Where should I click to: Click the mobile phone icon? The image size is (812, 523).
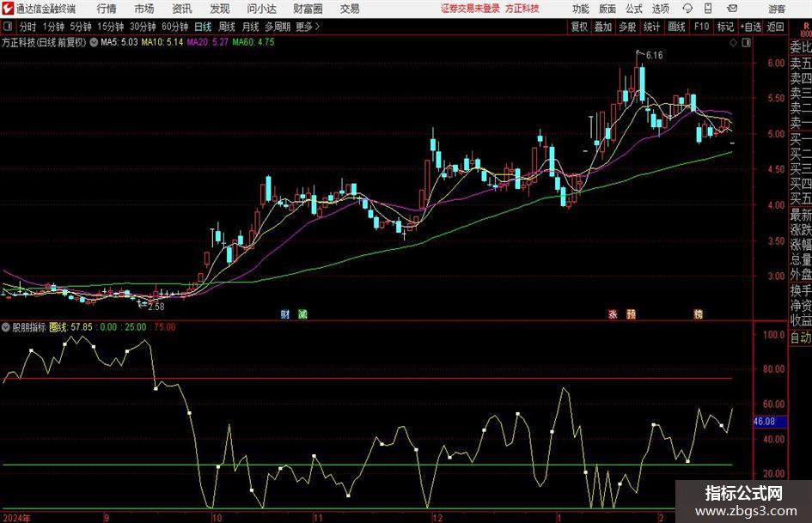coord(708,9)
